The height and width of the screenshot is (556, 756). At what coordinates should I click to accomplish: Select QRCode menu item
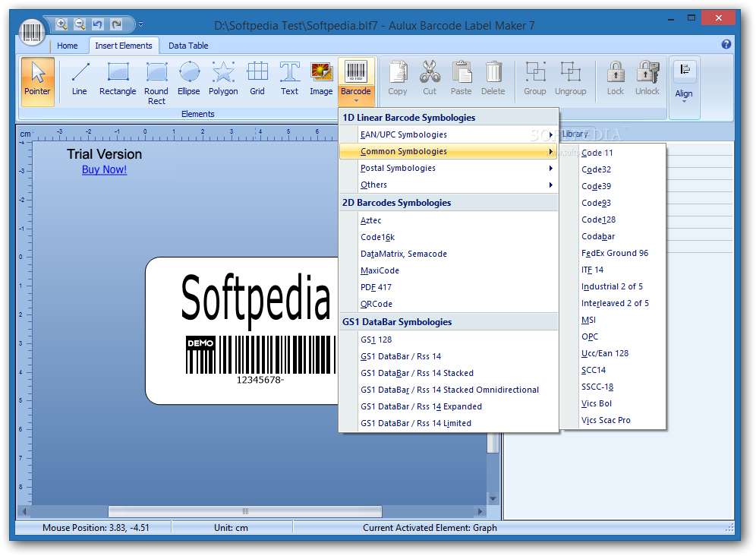(449, 304)
